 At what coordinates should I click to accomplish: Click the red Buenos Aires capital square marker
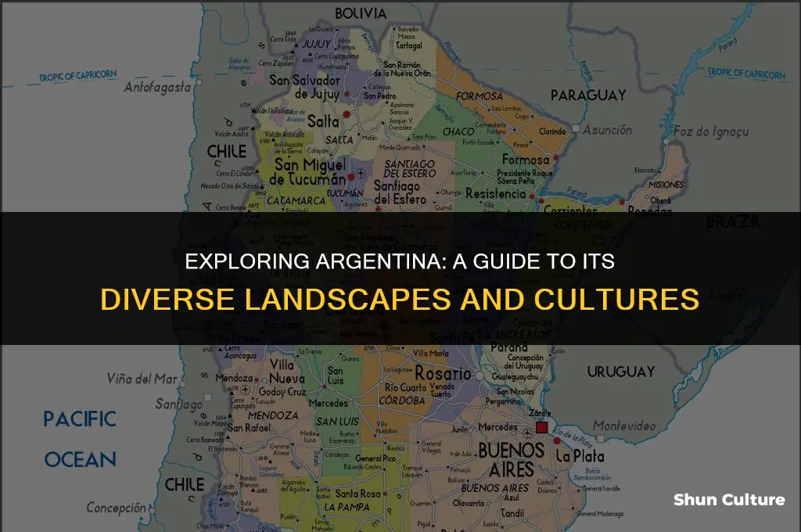click(541, 427)
